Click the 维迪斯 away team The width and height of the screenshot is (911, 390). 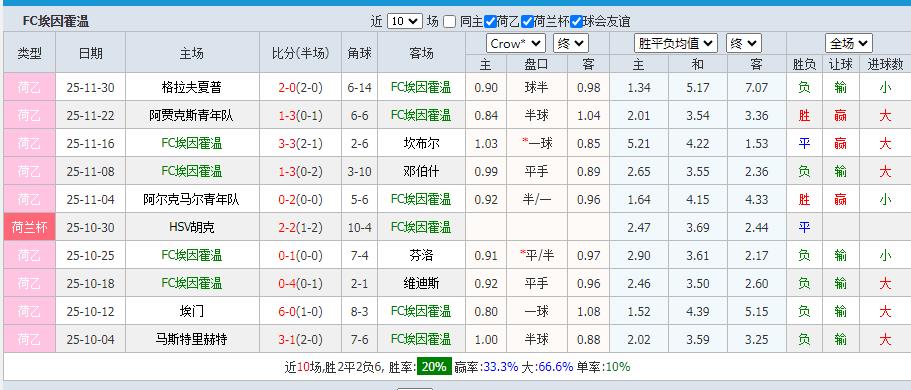(x=421, y=283)
